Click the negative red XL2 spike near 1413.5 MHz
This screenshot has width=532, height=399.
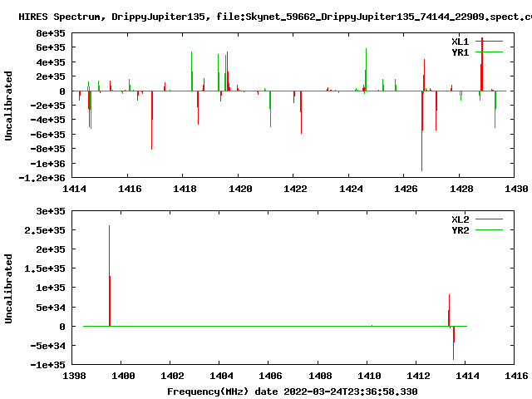pyautogui.click(x=453, y=342)
